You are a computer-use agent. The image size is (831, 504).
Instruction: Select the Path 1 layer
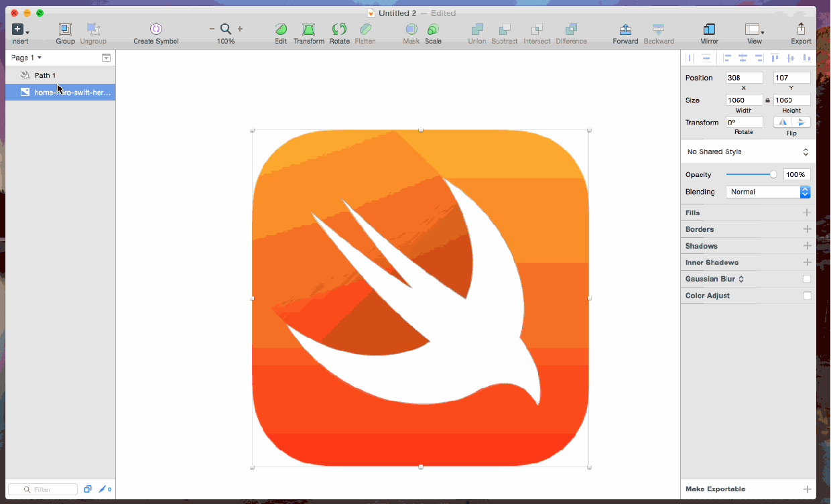(x=46, y=76)
